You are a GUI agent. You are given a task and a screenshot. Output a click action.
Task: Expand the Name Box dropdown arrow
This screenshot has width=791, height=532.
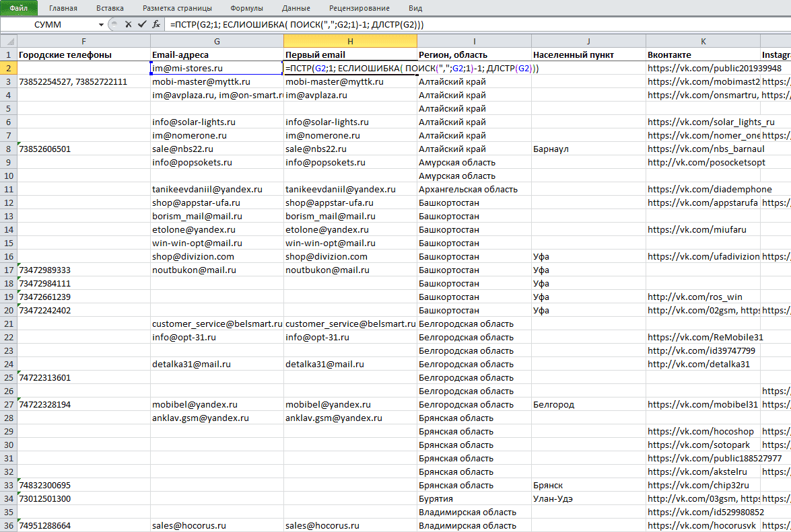click(x=101, y=25)
